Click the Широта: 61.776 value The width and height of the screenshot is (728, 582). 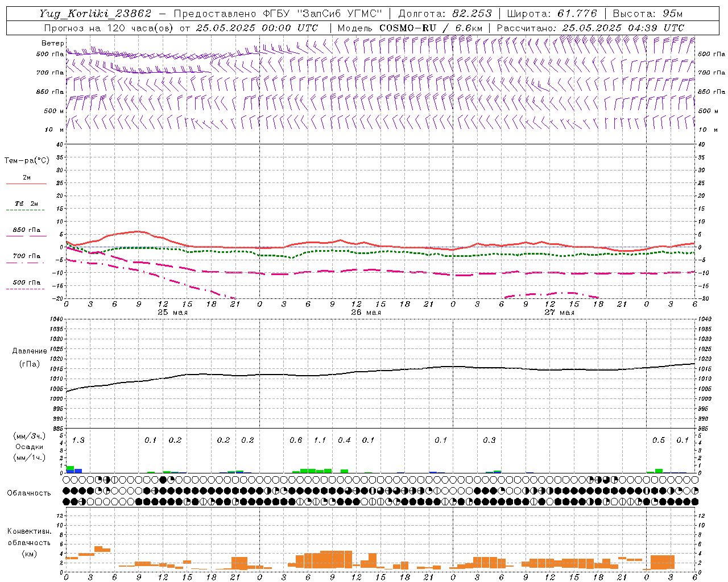coord(552,14)
